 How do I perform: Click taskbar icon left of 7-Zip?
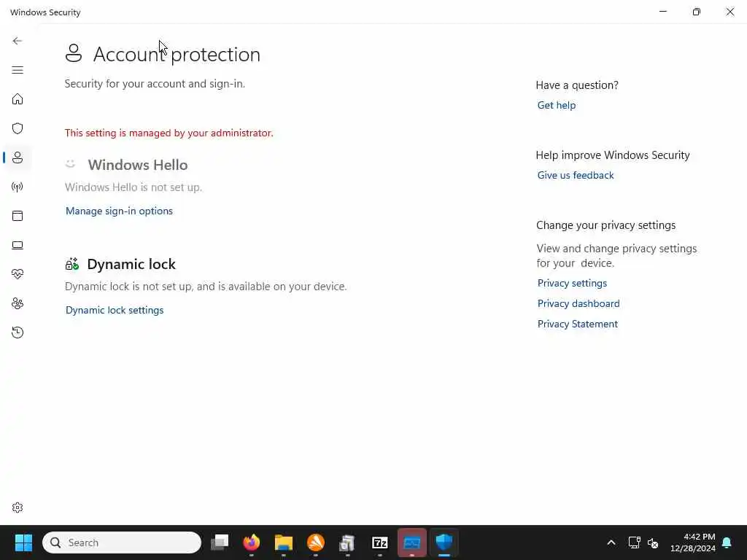347,542
